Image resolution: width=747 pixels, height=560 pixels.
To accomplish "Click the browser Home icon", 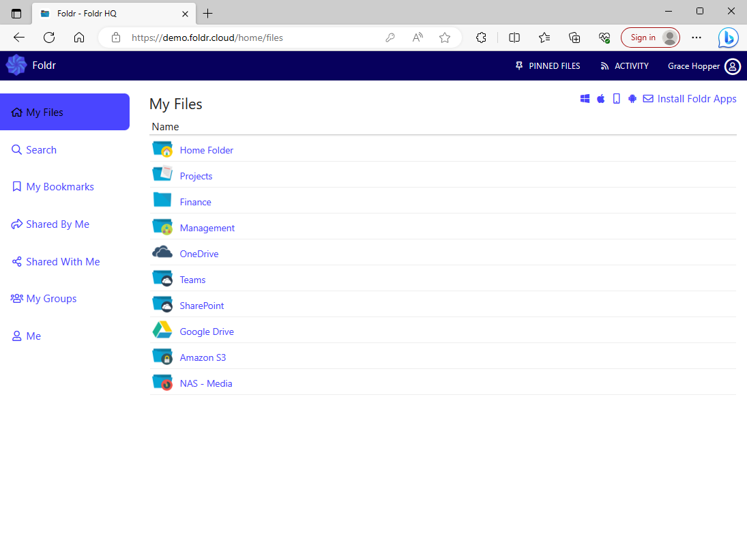I will (79, 38).
